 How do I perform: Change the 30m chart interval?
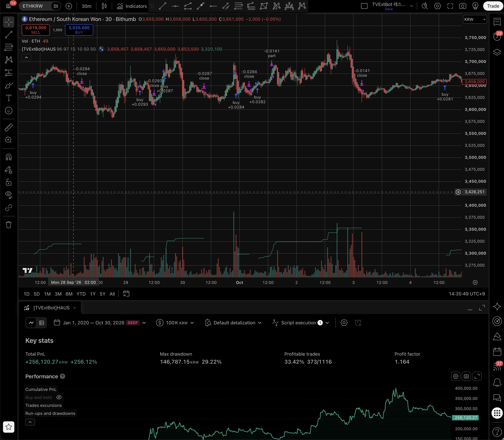tap(86, 6)
